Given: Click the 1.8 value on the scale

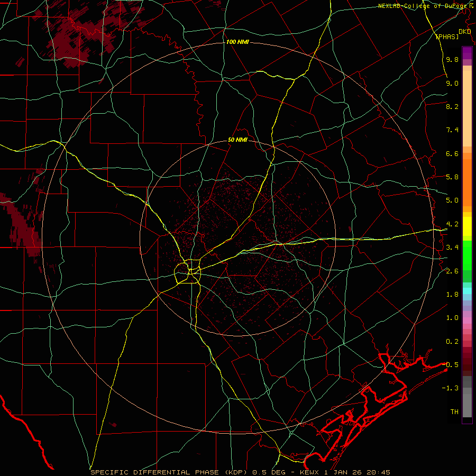Looking at the screenshot, I should pos(452,295).
